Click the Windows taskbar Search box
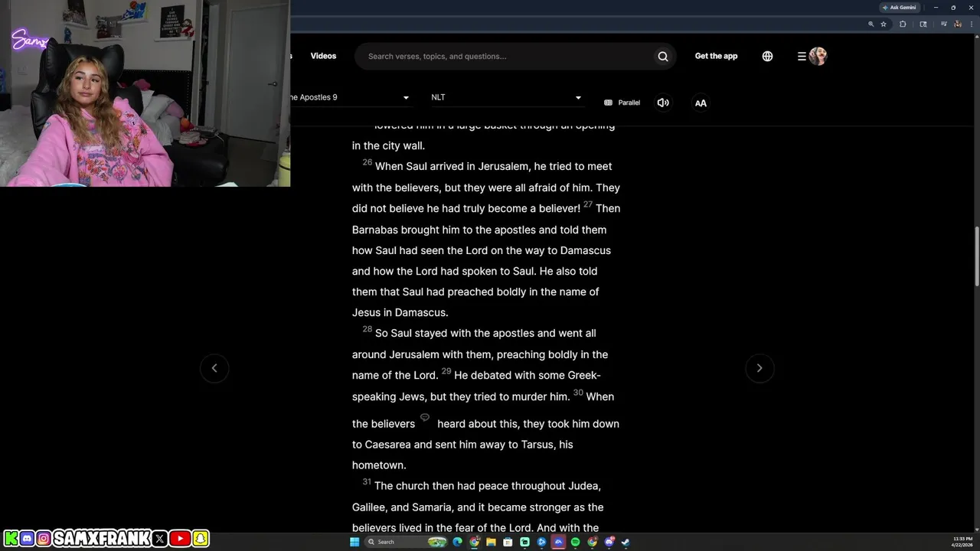This screenshot has width=980, height=551. pos(406,542)
